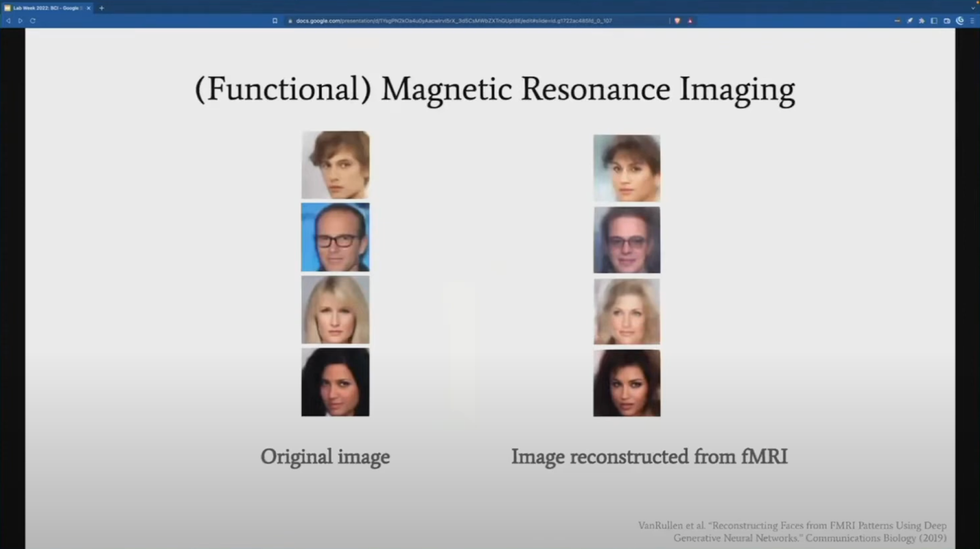Screen dimensions: 980x549
Task: Open the Brave Rewards triangle icon
Action: pos(690,21)
